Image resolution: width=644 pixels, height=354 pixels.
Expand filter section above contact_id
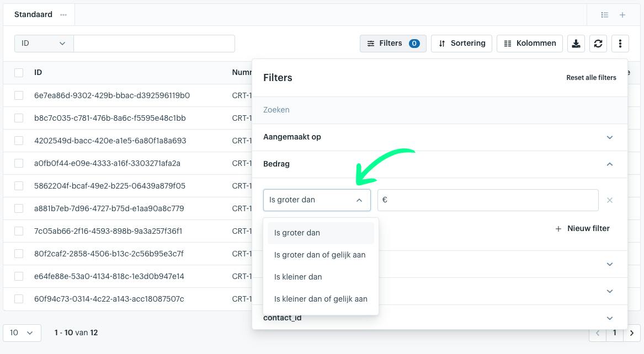pos(610,291)
